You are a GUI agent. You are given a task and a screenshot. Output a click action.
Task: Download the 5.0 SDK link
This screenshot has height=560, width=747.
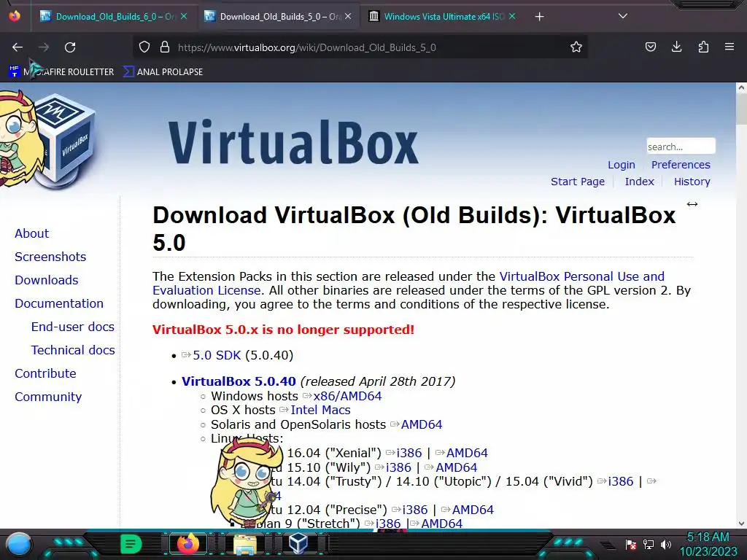(x=217, y=355)
